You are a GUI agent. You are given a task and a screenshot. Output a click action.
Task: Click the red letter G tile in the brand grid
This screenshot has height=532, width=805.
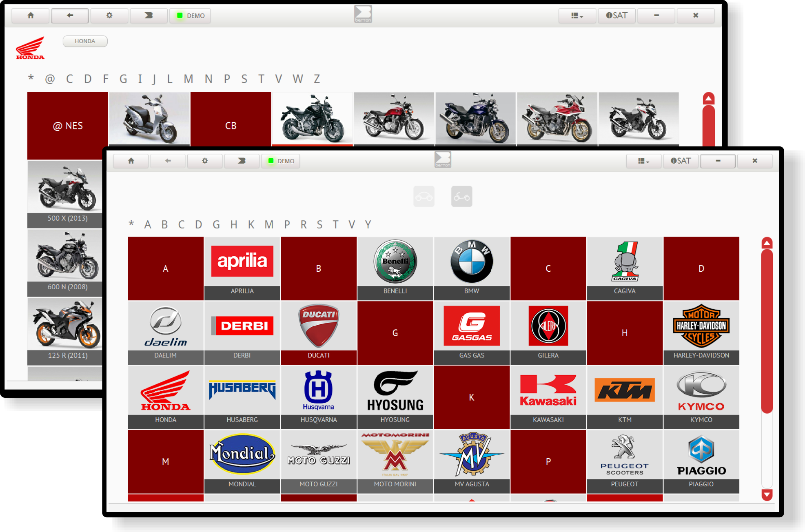(x=395, y=333)
